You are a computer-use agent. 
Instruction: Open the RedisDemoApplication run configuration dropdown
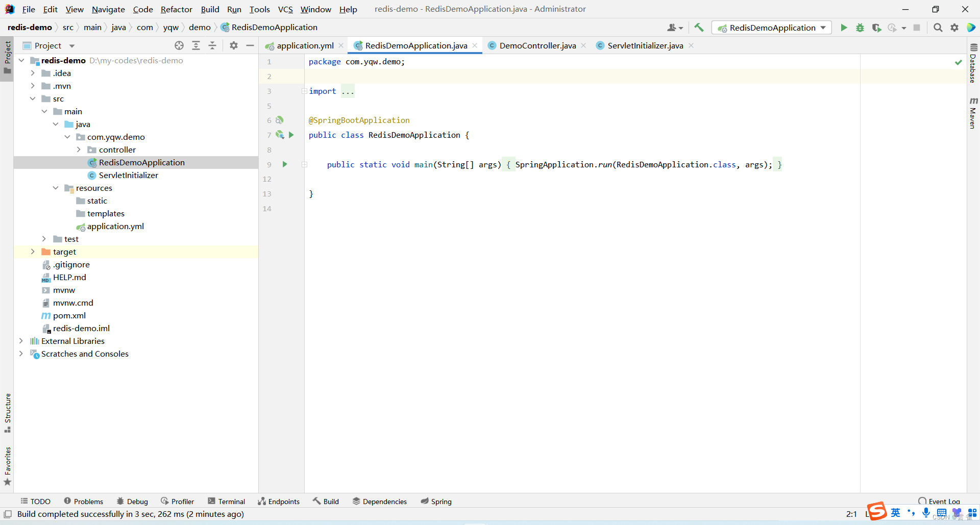[x=772, y=28]
